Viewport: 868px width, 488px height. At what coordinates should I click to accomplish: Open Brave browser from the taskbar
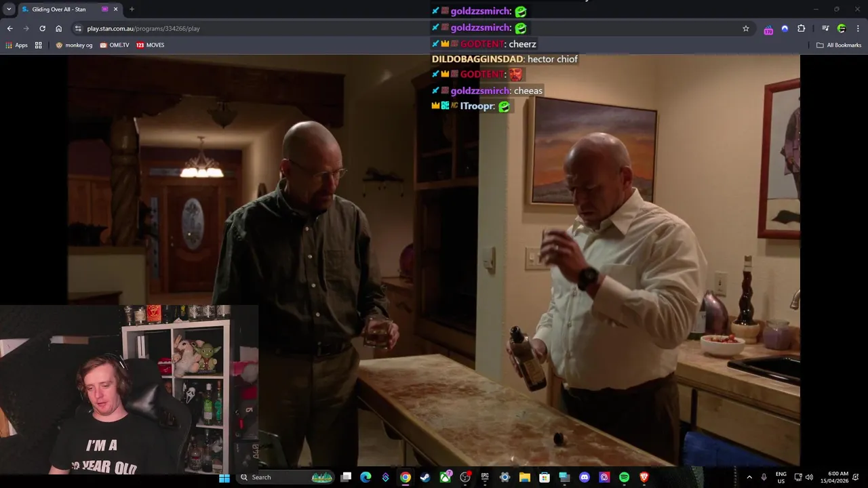(x=644, y=477)
